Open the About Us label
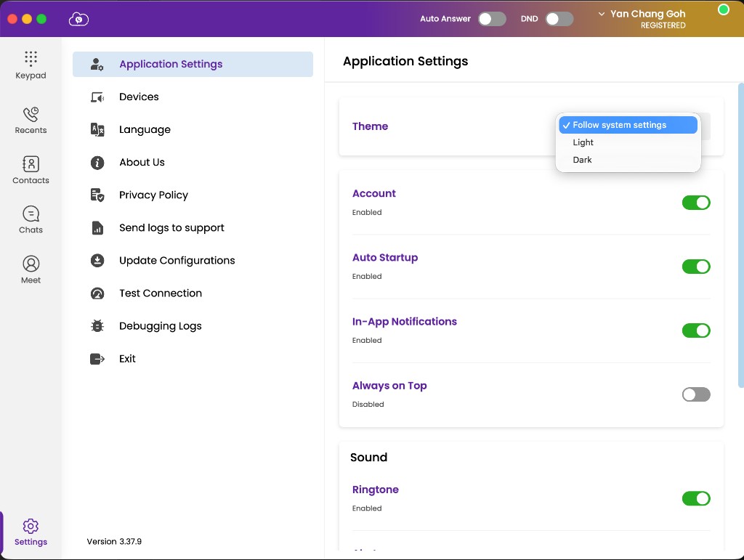 click(142, 162)
